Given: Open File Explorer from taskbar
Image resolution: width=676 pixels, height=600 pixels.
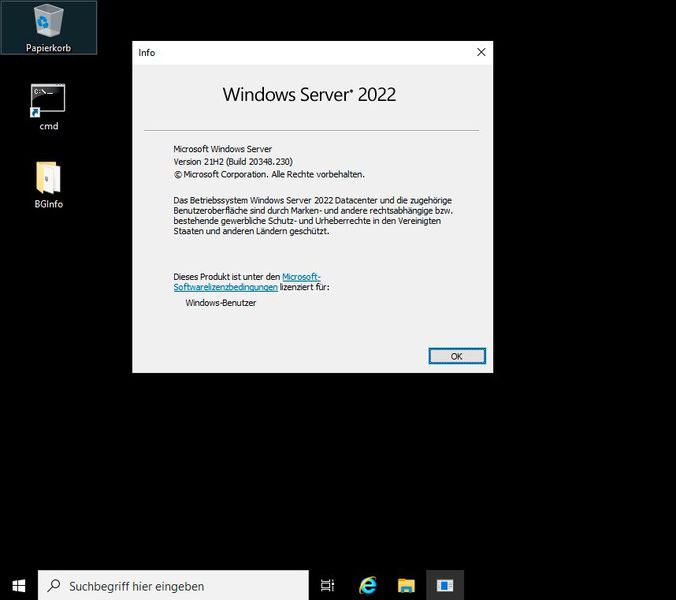Looking at the screenshot, I should [x=406, y=585].
